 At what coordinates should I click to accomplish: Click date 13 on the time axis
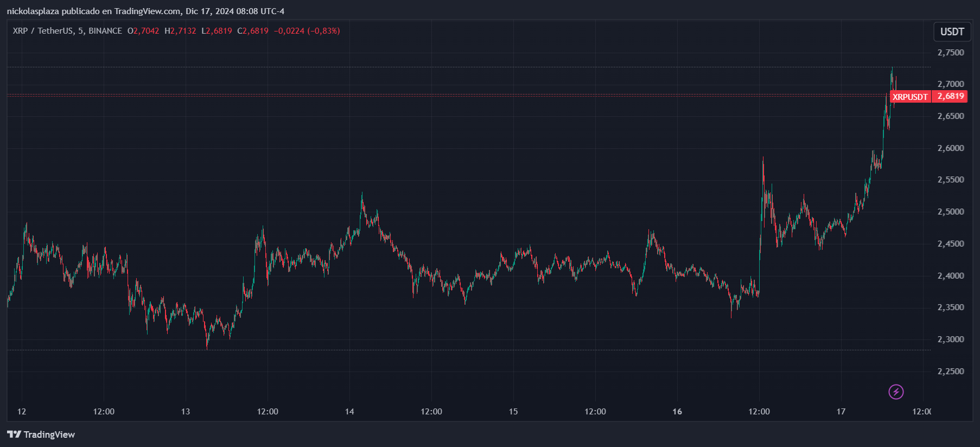[x=186, y=412]
